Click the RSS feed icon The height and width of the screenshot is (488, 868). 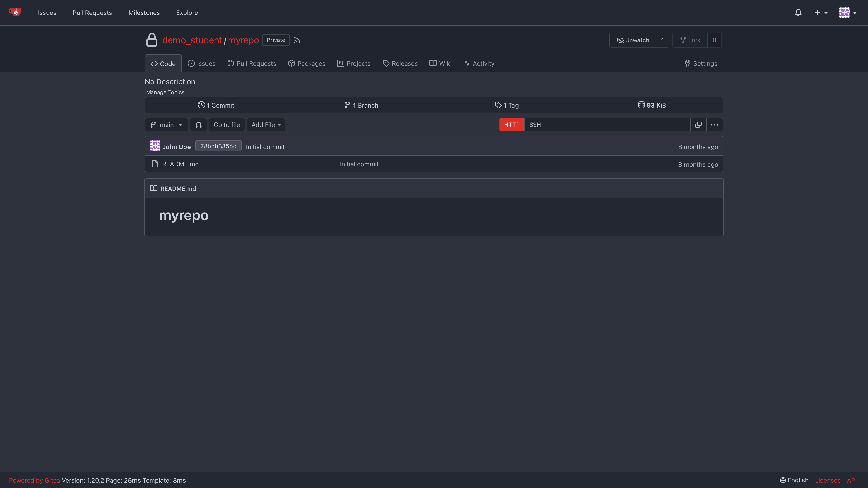click(x=297, y=40)
